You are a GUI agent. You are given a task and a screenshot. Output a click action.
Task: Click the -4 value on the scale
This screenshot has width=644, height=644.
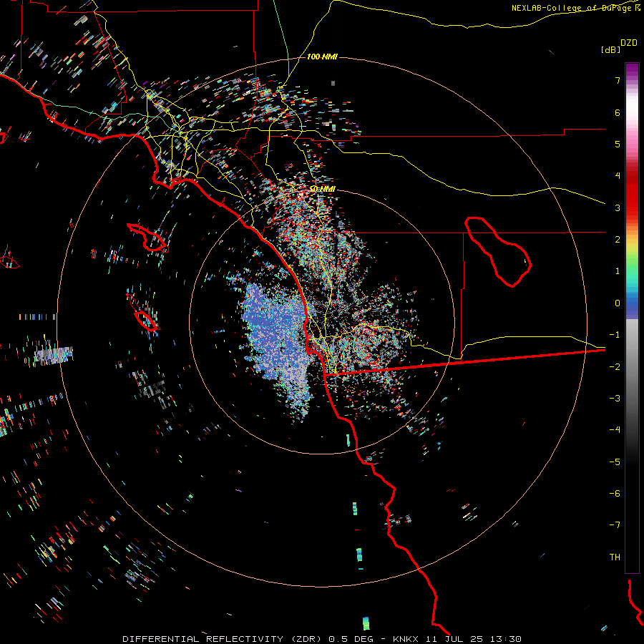pyautogui.click(x=615, y=430)
